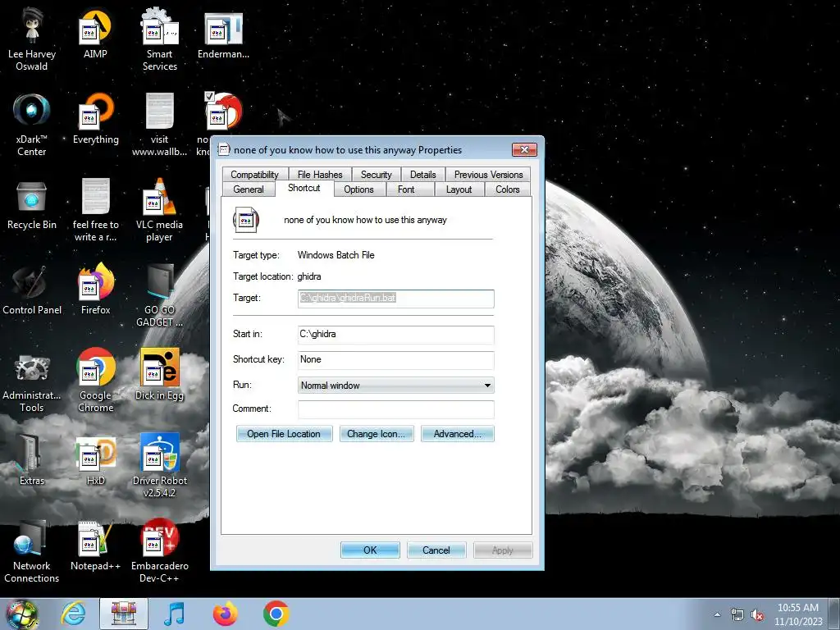
Task: Open the music player taskbar icon
Action: (x=174, y=614)
